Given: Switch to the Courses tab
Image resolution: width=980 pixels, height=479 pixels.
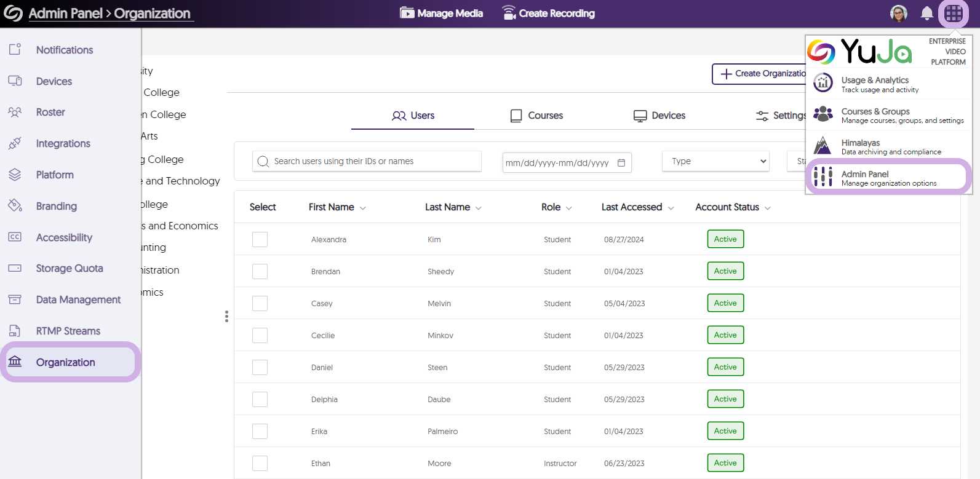Looking at the screenshot, I should 536,116.
